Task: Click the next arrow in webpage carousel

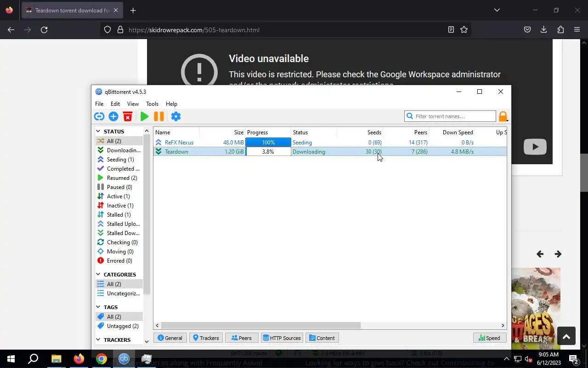Action: point(558,254)
